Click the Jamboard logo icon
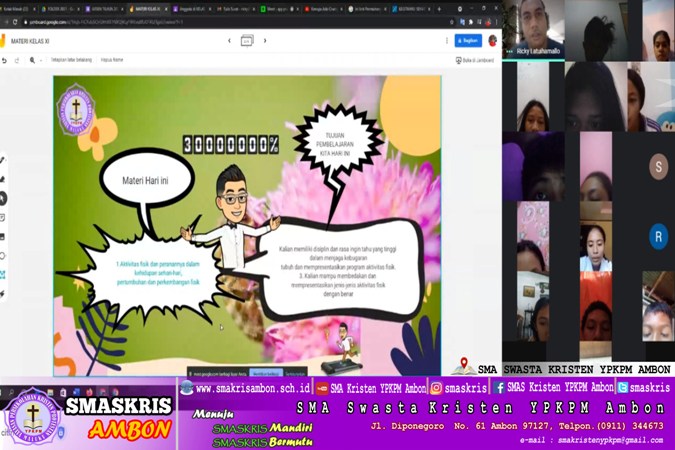675x450 pixels. tap(3, 41)
